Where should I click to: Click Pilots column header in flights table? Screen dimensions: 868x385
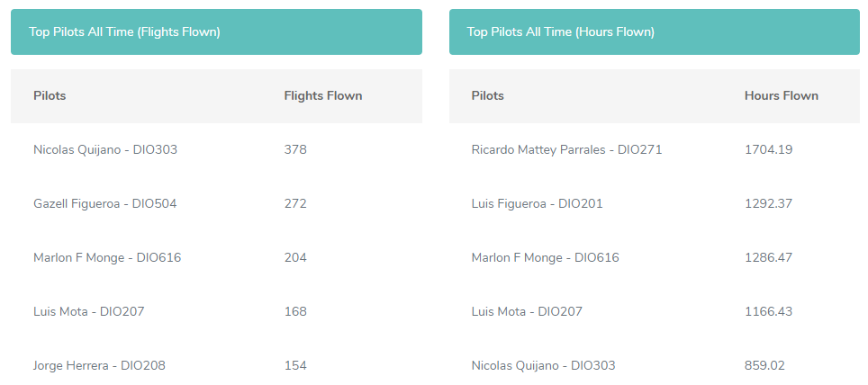point(50,95)
